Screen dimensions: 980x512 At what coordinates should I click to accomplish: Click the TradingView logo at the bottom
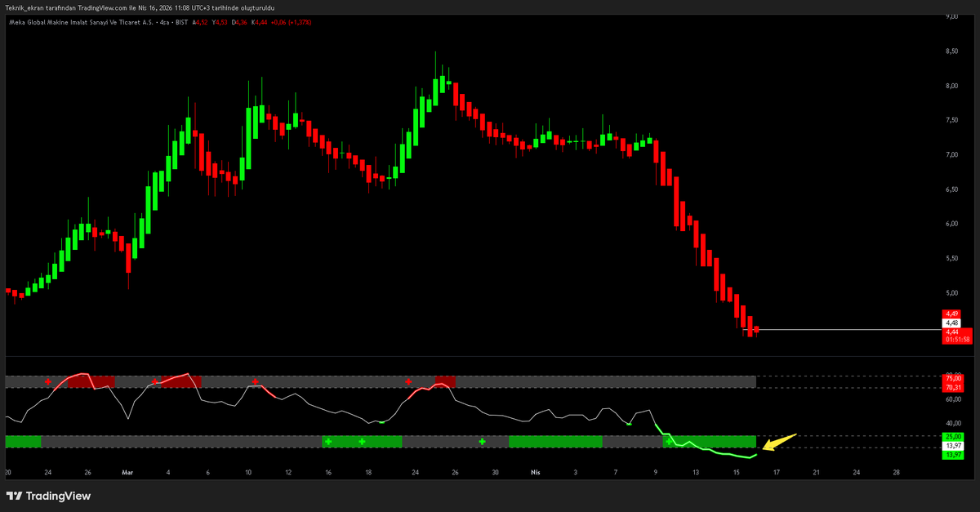tap(48, 496)
